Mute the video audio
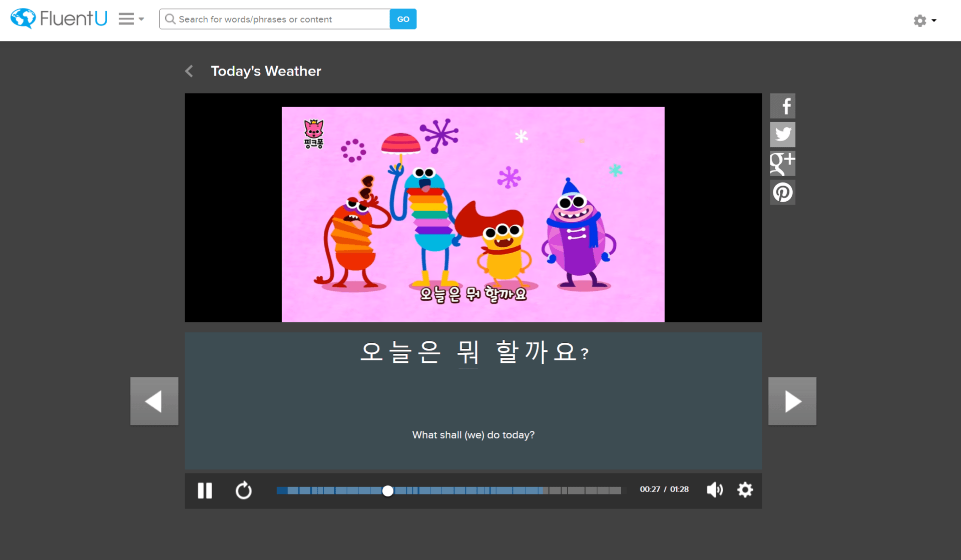961x560 pixels. [715, 490]
